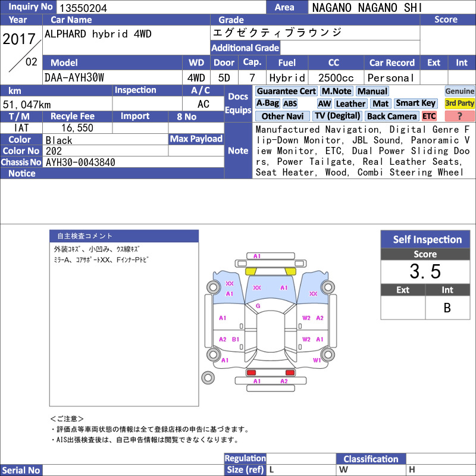This screenshot has height=476, width=476.
Task: Click the Black color value
Action: [59, 140]
